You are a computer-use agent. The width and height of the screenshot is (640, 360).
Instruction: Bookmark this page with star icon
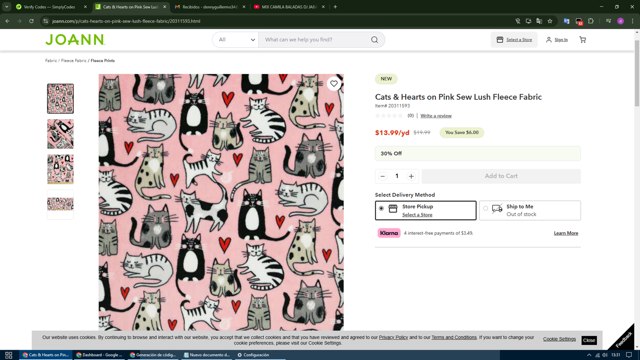tap(550, 21)
